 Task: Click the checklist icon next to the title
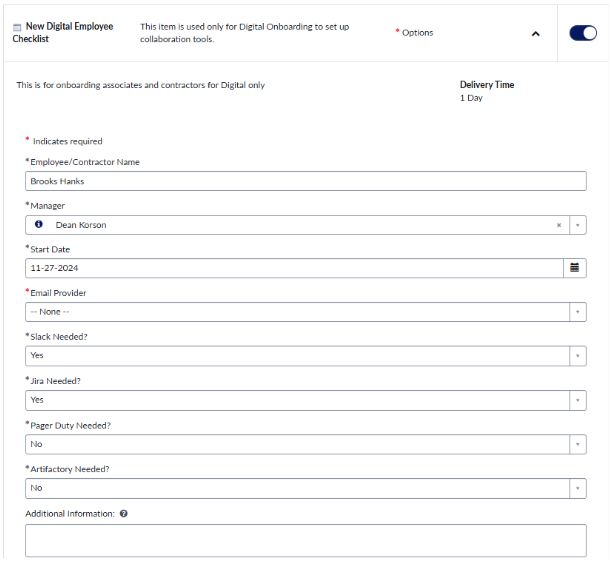[x=17, y=27]
